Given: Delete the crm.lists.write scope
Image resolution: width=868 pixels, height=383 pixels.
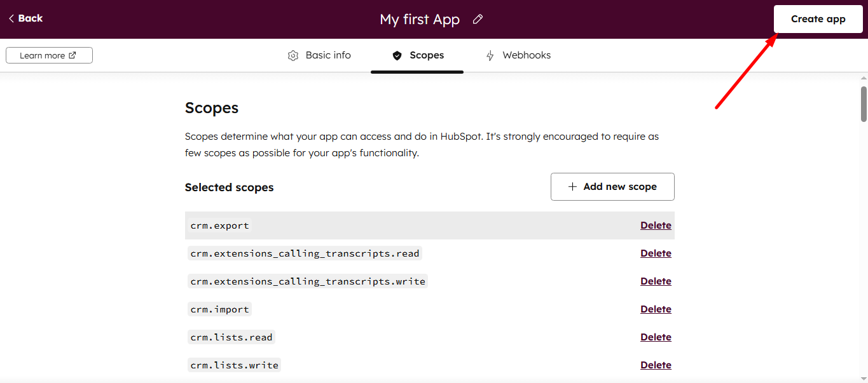Looking at the screenshot, I should (656, 365).
